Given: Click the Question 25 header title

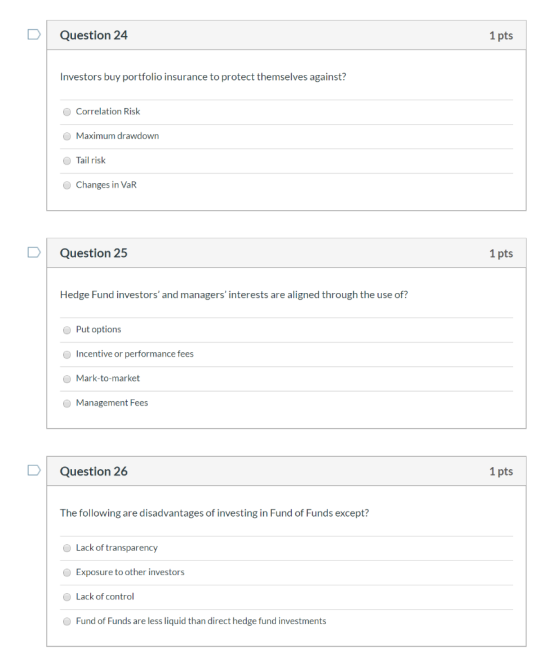Looking at the screenshot, I should pyautogui.click(x=94, y=253).
